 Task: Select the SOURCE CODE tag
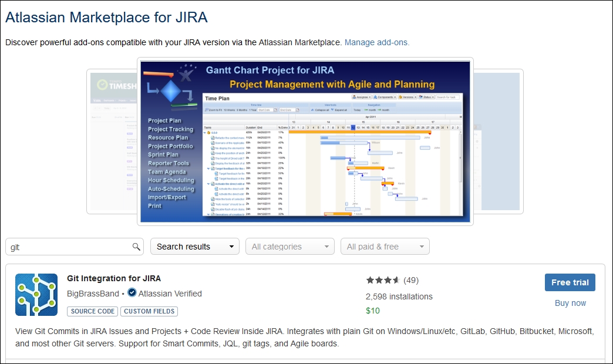[x=93, y=311]
